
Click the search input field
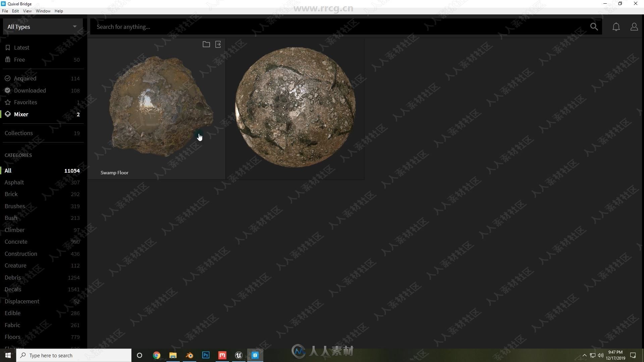pyautogui.click(x=344, y=26)
